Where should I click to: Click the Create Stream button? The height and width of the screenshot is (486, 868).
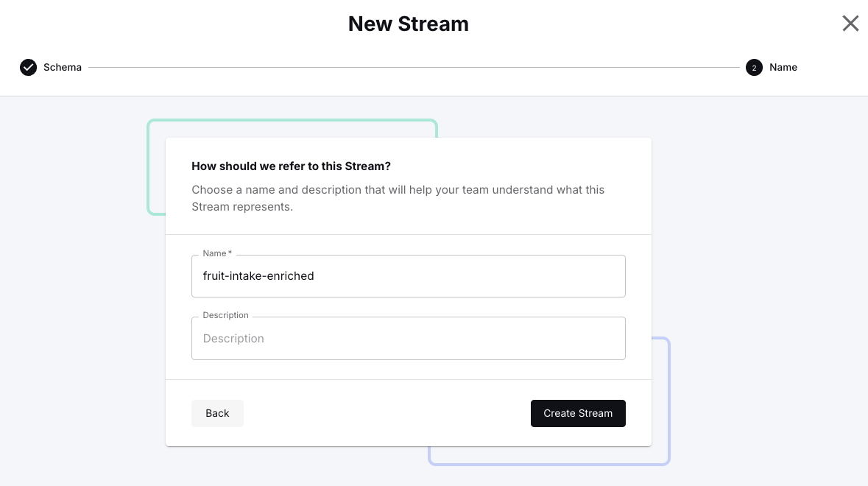[x=578, y=413]
